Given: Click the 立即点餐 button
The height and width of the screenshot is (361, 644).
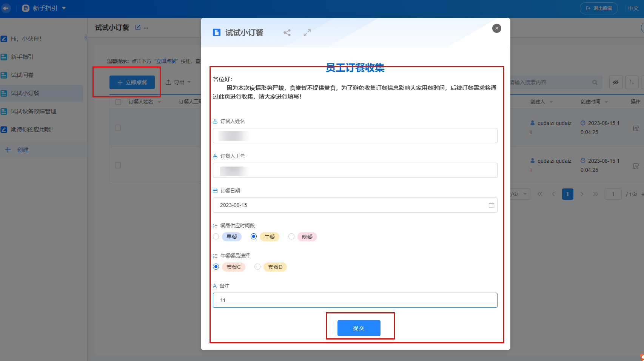Looking at the screenshot, I should click(132, 82).
